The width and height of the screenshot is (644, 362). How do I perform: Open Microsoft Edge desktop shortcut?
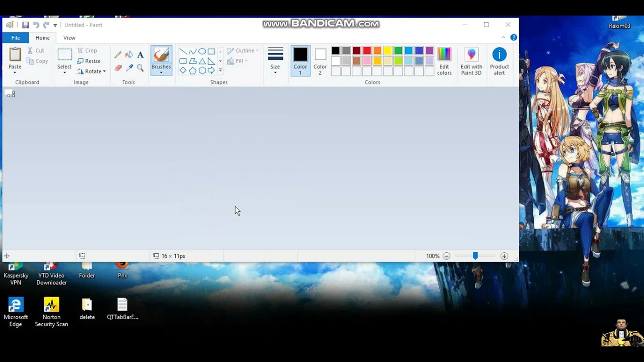click(16, 312)
